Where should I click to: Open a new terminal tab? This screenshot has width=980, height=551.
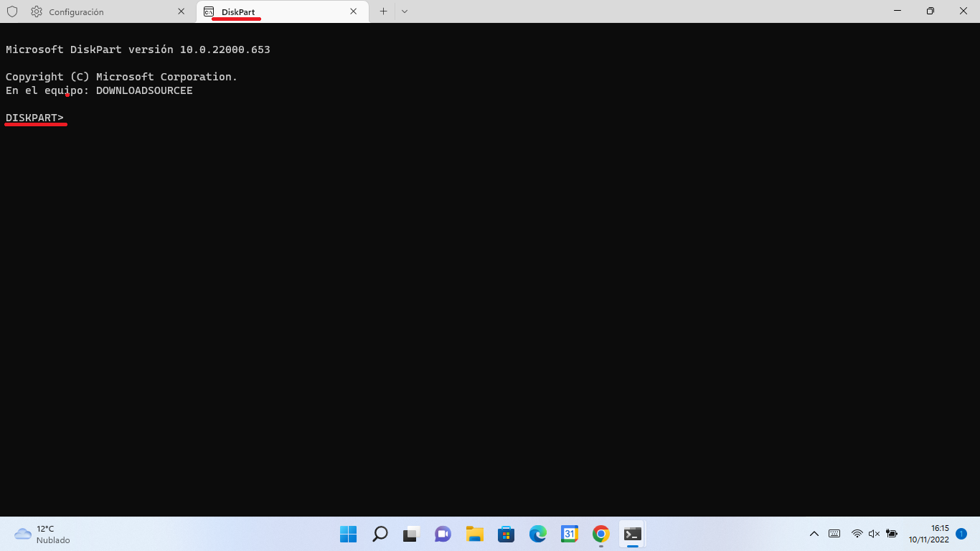pos(383,11)
